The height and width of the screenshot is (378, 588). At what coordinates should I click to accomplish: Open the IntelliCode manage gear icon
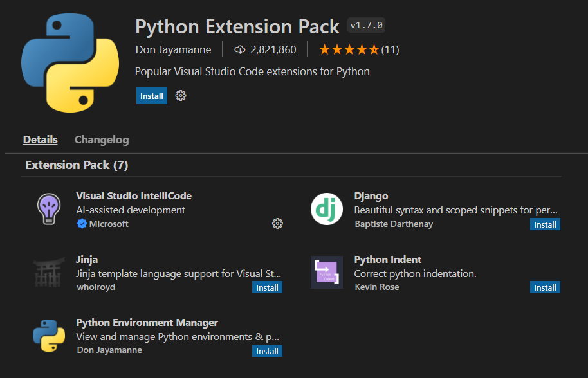(x=277, y=224)
